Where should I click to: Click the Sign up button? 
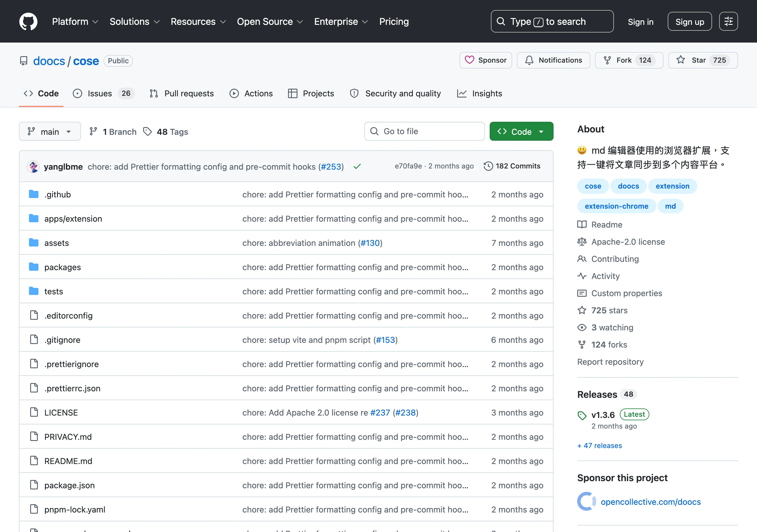689,22
